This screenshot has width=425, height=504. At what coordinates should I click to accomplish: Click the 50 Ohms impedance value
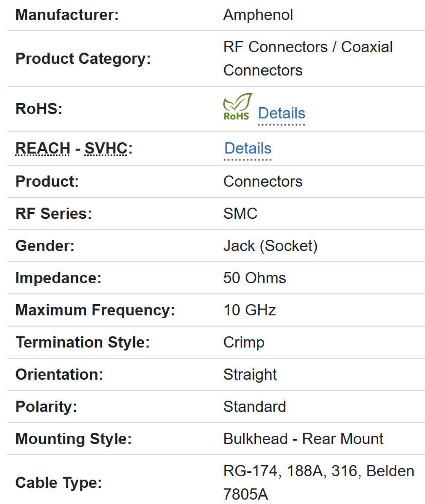point(254,278)
